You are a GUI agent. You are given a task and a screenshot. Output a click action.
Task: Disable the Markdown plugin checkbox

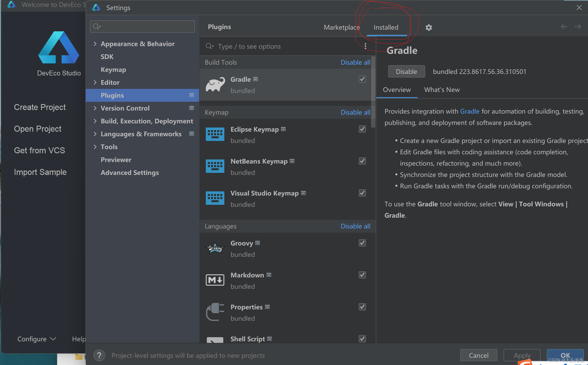(x=362, y=275)
